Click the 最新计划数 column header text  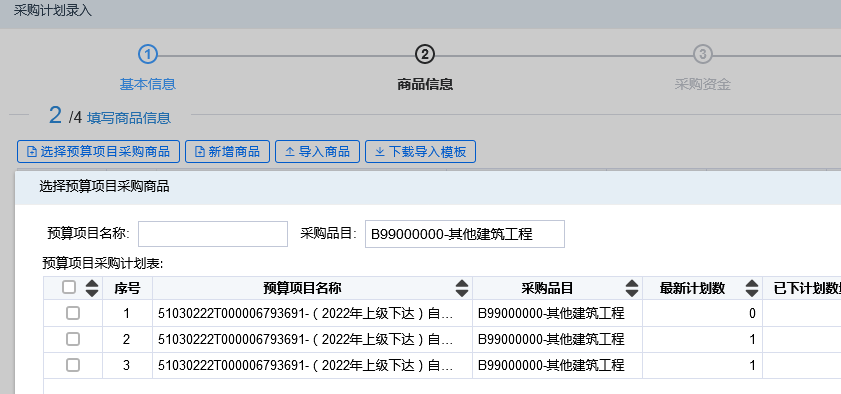pyautogui.click(x=692, y=288)
